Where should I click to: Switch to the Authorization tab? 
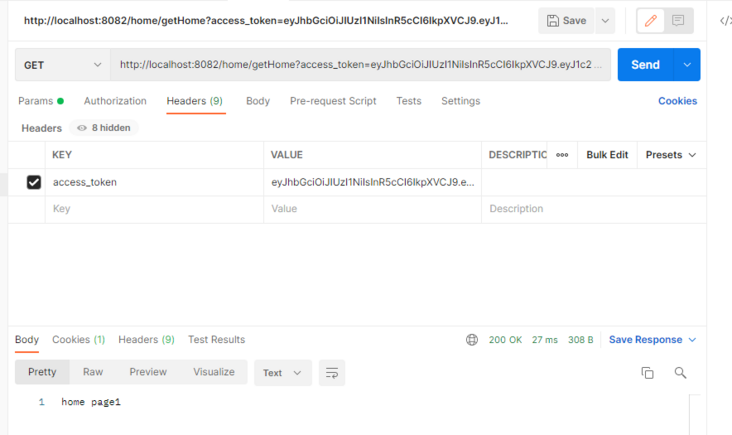coord(115,101)
